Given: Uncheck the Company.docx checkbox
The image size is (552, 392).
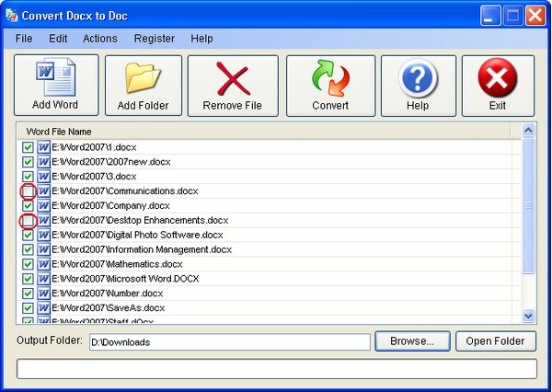Looking at the screenshot, I should tap(28, 206).
